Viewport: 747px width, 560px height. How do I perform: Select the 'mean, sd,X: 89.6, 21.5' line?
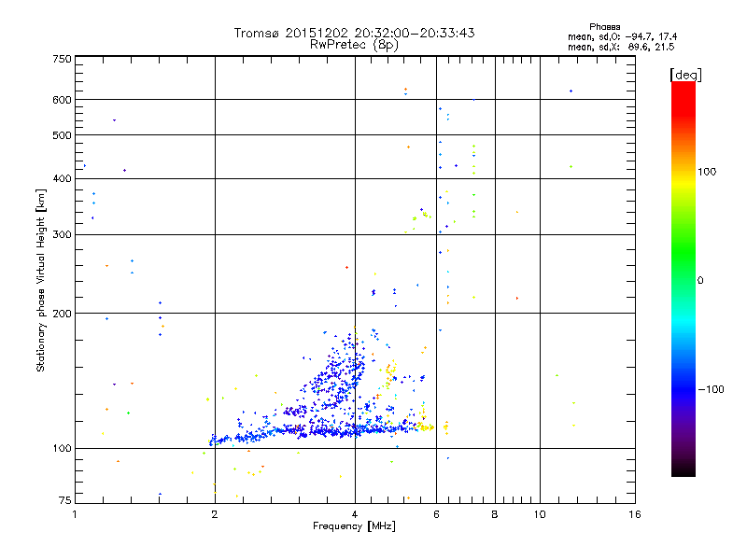pos(621,47)
